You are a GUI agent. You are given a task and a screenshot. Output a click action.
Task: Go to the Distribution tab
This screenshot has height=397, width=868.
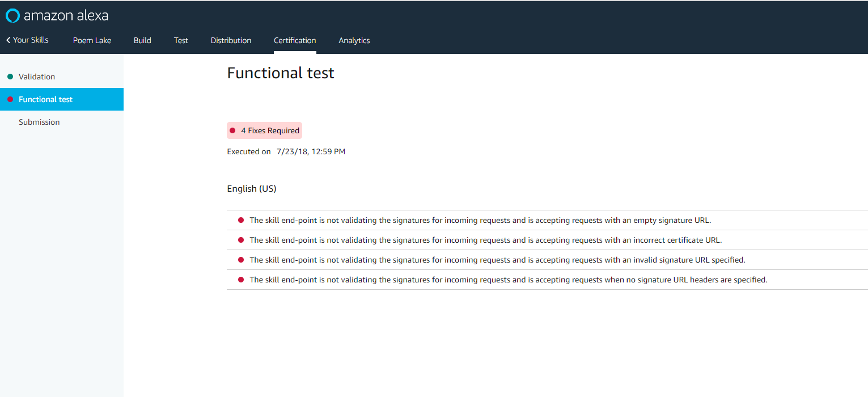pyautogui.click(x=231, y=40)
